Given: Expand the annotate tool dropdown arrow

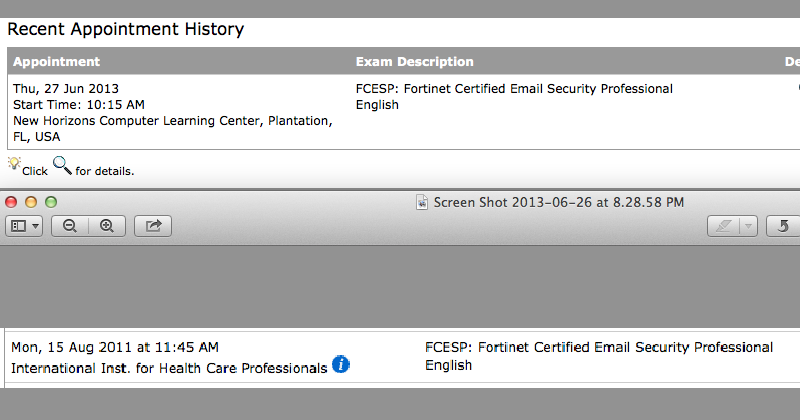Looking at the screenshot, I should (748, 226).
